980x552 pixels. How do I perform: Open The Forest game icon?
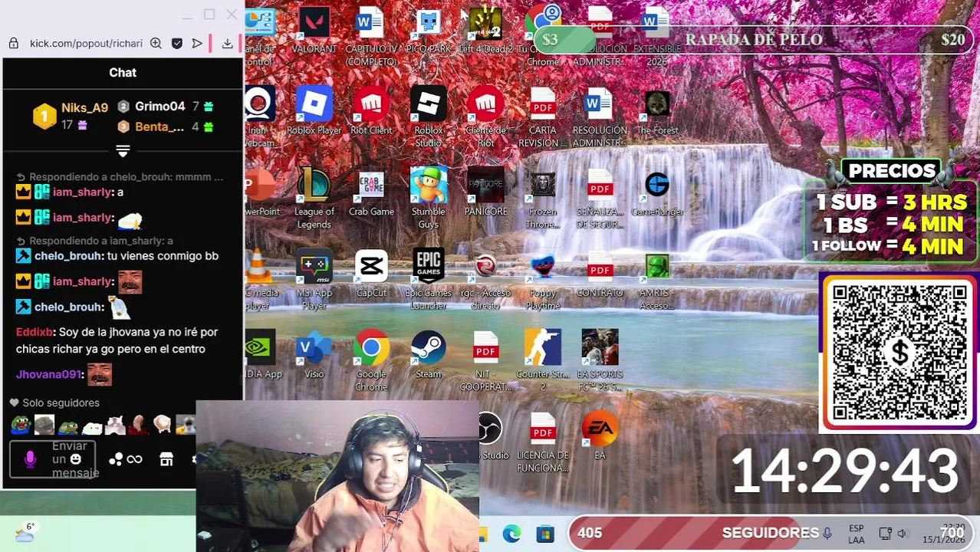coord(657,112)
